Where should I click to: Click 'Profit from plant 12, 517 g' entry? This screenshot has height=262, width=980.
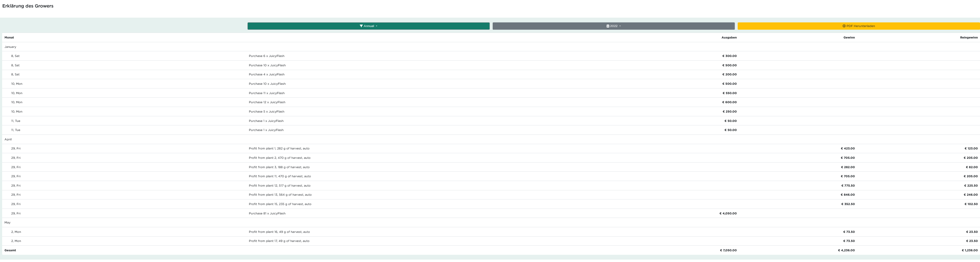click(280, 186)
